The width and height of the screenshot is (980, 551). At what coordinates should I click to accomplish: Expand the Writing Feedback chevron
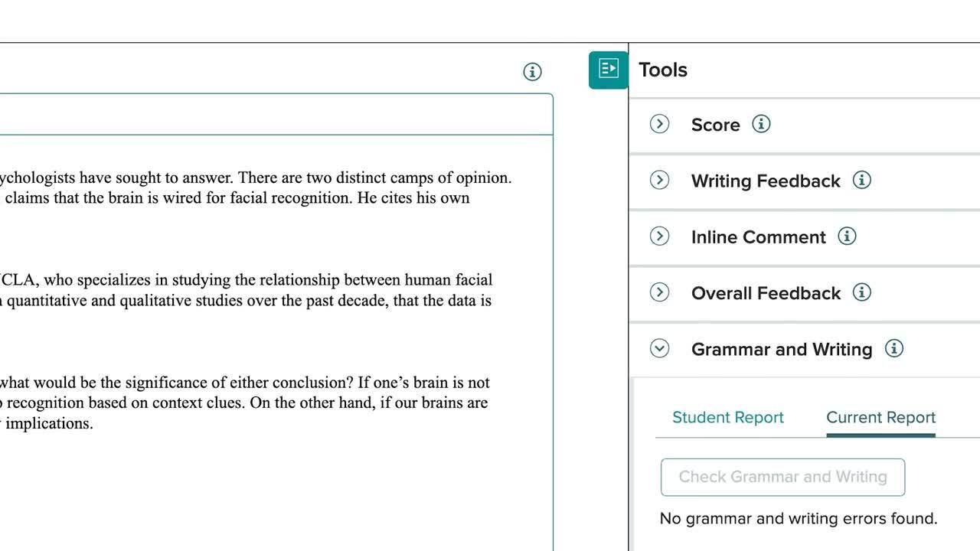click(659, 180)
